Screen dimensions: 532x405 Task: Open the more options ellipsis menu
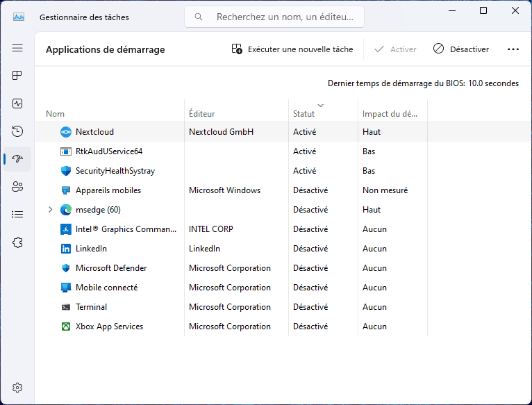click(x=513, y=49)
